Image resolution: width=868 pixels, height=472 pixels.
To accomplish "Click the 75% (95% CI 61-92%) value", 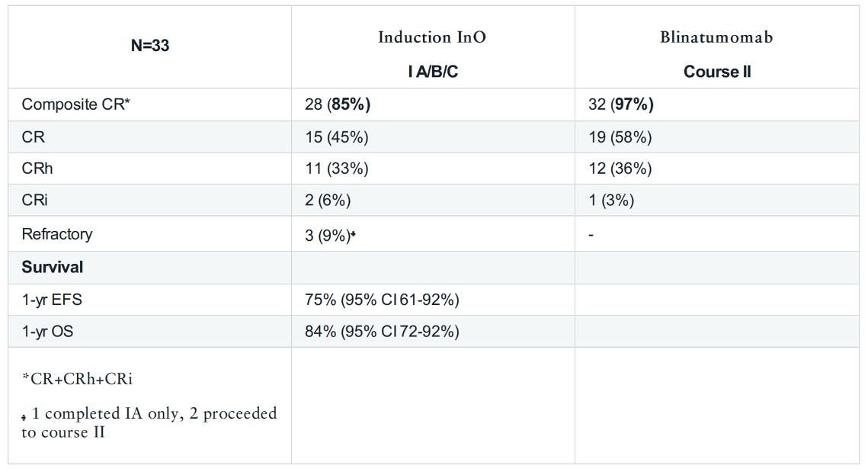I will tap(382, 300).
